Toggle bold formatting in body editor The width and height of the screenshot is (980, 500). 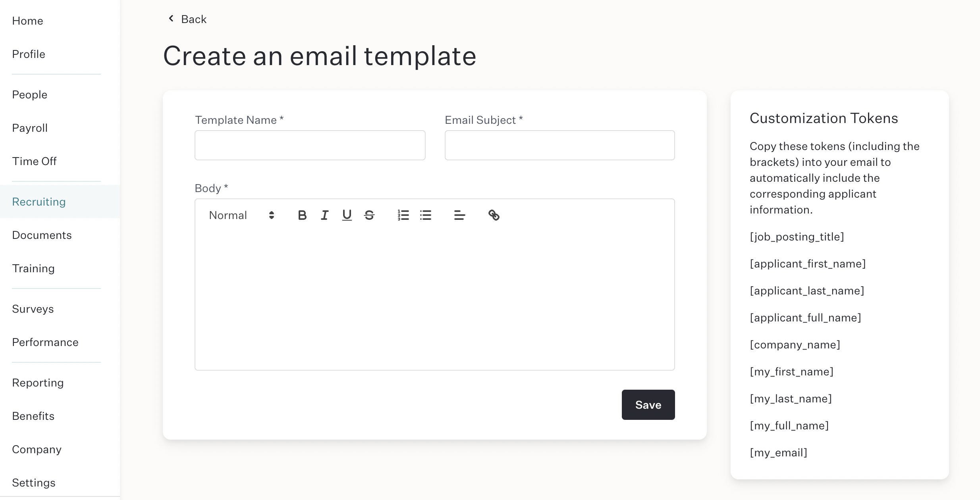click(302, 215)
